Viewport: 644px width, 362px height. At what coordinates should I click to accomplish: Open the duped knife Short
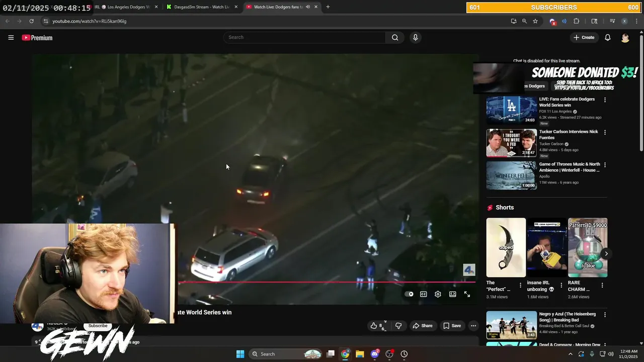506,247
